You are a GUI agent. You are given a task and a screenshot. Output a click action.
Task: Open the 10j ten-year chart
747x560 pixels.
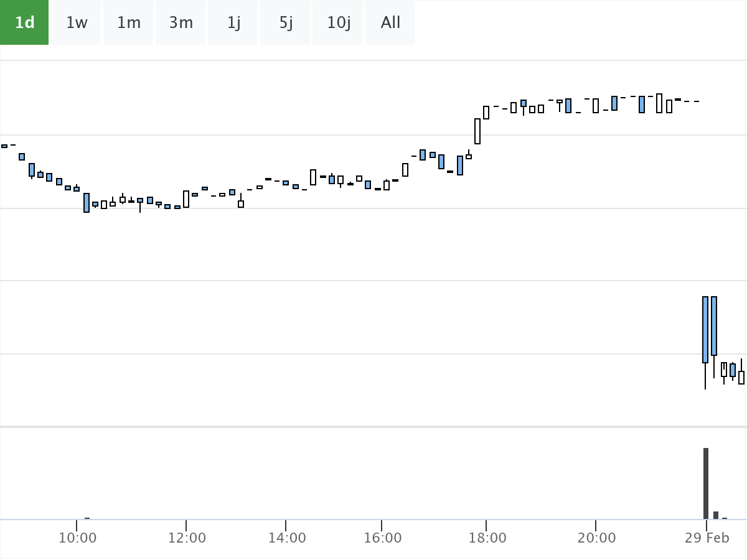click(337, 22)
